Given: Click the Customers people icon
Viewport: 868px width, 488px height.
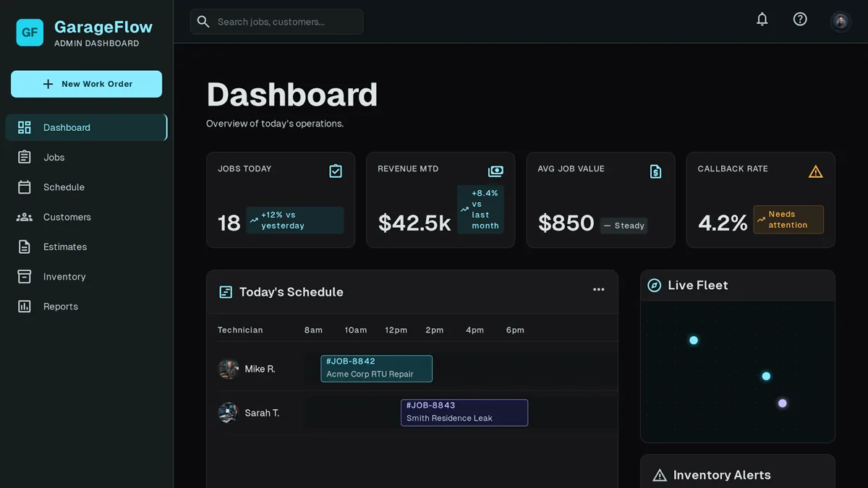Looking at the screenshot, I should point(25,217).
